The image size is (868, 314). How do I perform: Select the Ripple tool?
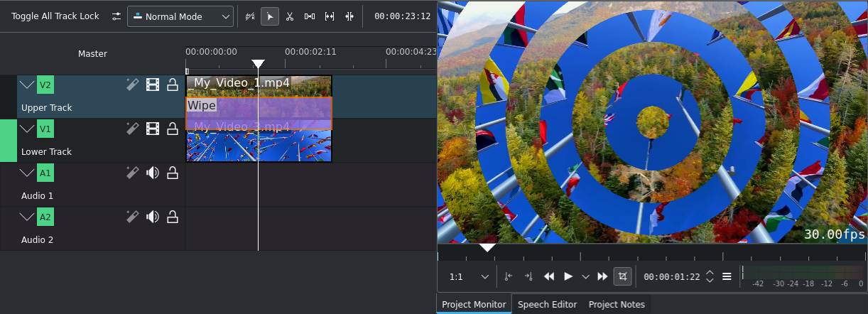(x=349, y=16)
